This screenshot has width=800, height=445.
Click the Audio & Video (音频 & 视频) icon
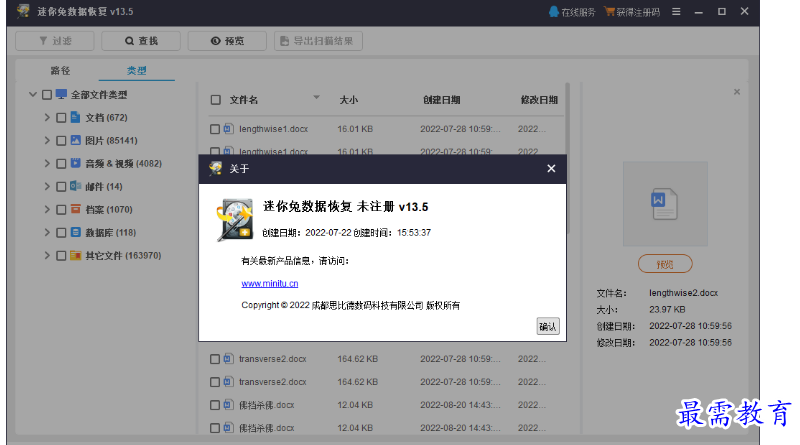pyautogui.click(x=76, y=163)
